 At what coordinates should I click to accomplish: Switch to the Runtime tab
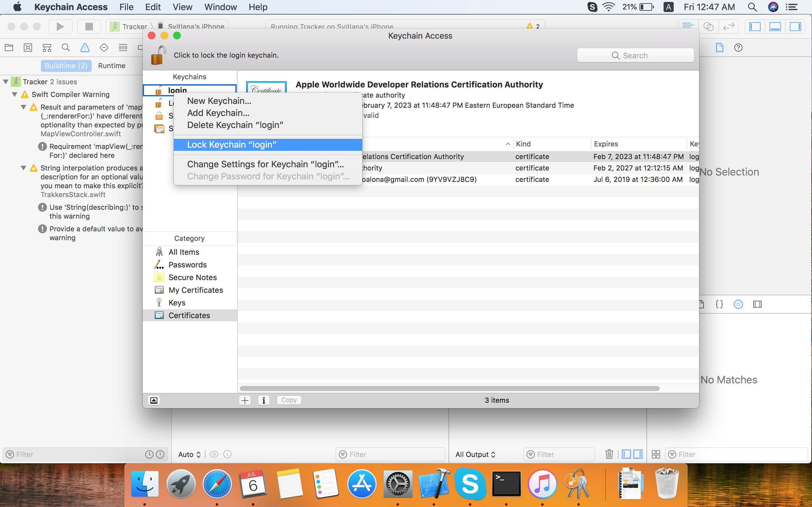(112, 65)
